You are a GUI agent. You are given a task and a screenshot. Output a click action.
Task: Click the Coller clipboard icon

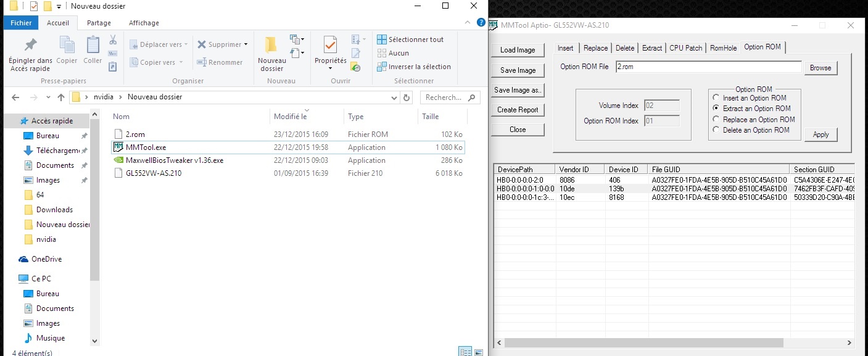point(93,45)
